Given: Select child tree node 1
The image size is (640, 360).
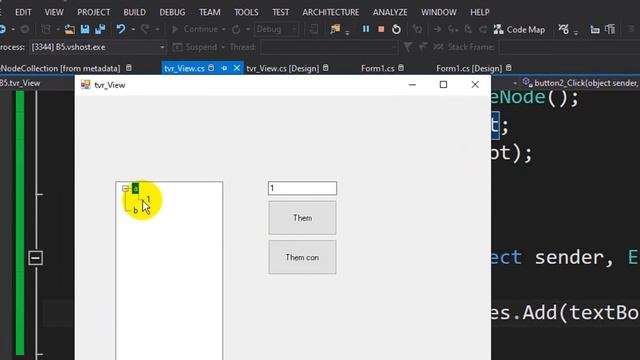Looking at the screenshot, I should [148, 200].
